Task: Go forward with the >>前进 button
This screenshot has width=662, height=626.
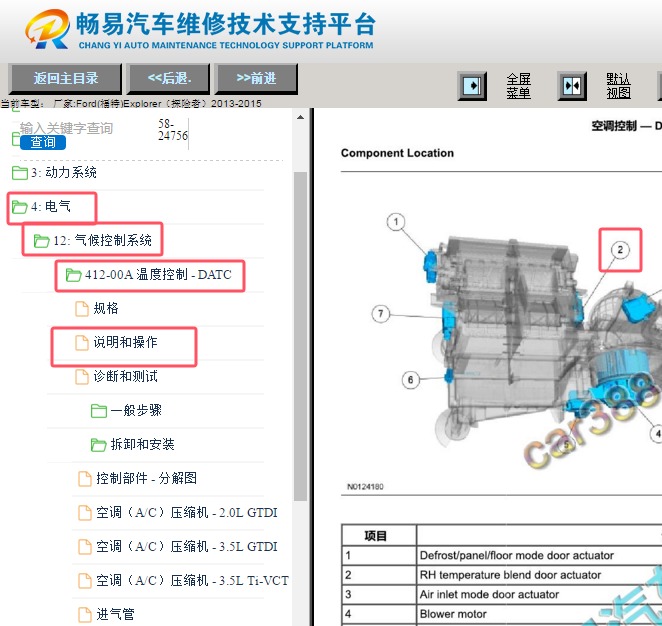Action: [x=256, y=79]
